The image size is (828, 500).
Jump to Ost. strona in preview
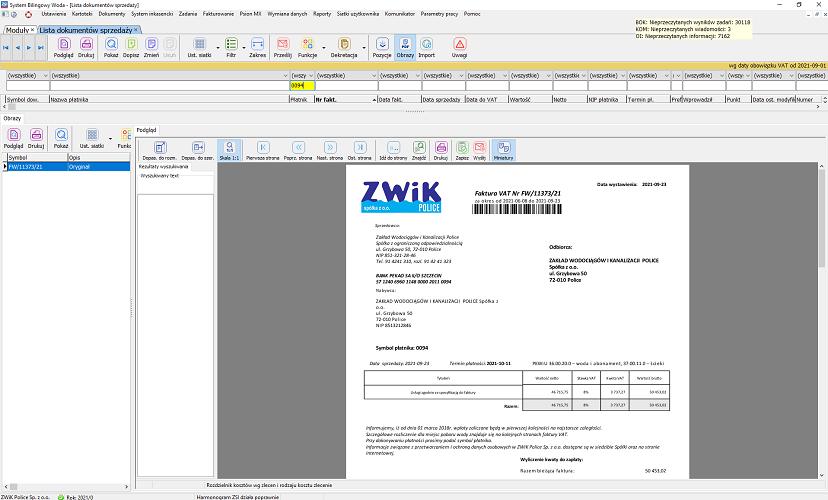coord(360,148)
